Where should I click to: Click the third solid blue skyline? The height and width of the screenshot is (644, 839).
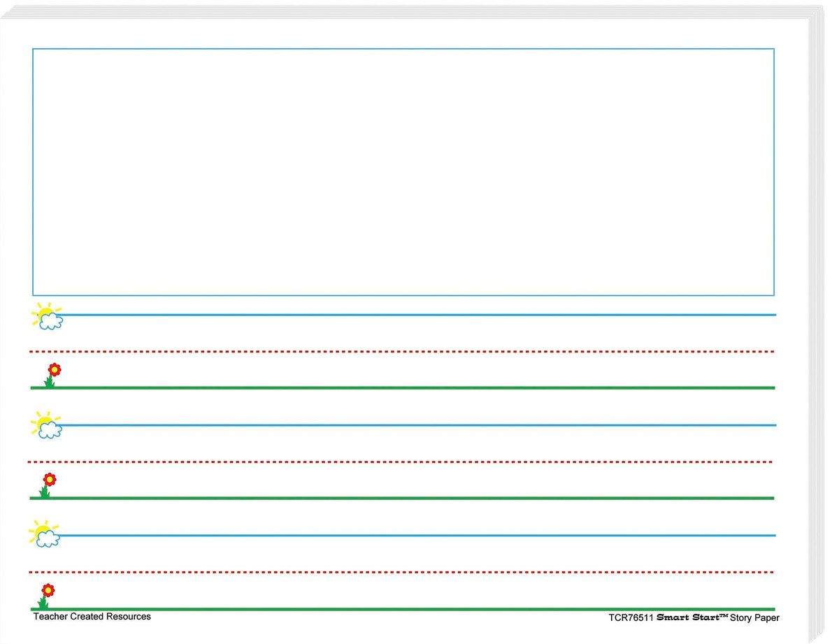click(x=419, y=535)
